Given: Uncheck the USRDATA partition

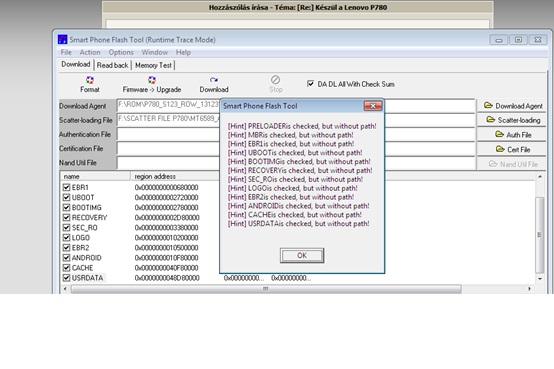Looking at the screenshot, I should point(66,278).
